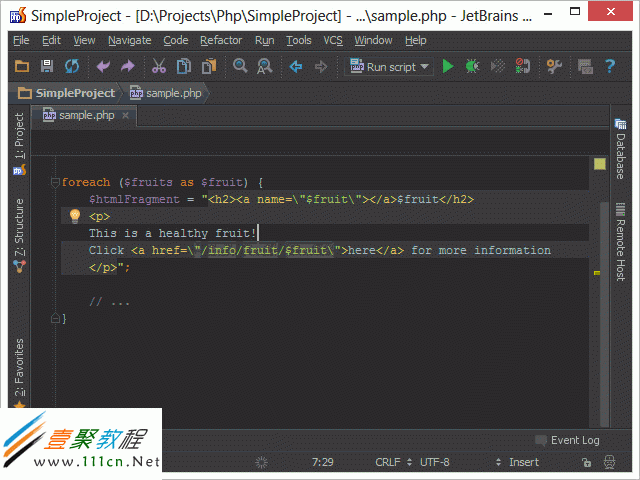Change CRLF line separator in status bar
The height and width of the screenshot is (480, 640).
click(393, 462)
